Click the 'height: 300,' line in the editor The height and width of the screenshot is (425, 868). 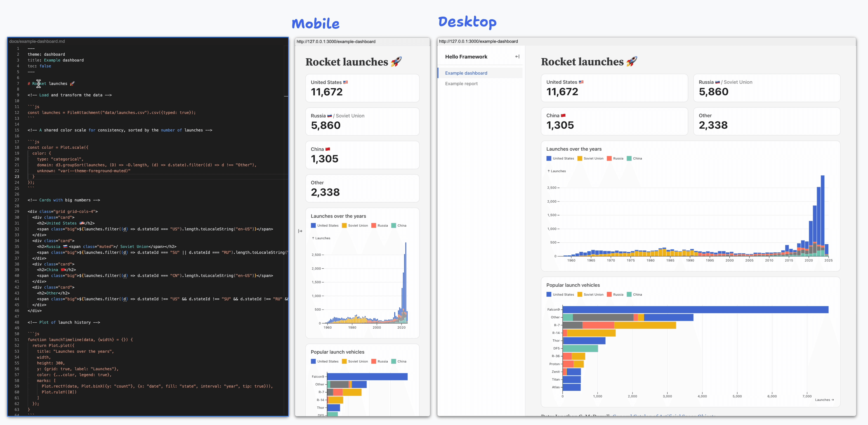coord(51,363)
